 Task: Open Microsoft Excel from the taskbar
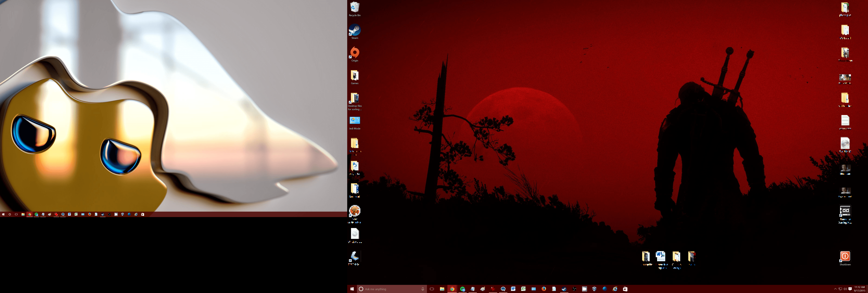tap(523, 289)
